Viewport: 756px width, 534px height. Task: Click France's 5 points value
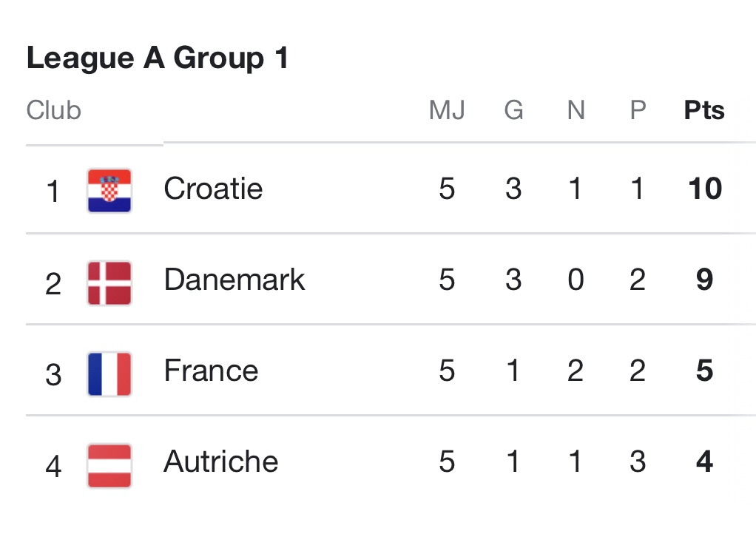704,371
